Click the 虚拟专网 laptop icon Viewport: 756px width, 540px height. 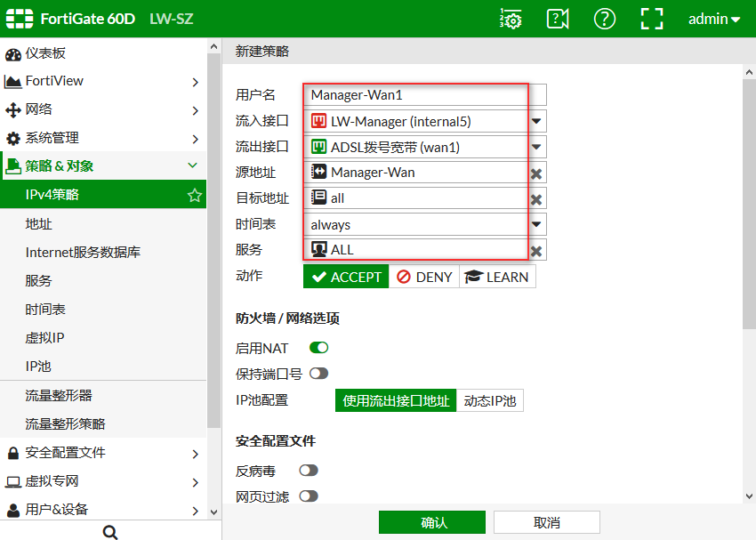13,481
